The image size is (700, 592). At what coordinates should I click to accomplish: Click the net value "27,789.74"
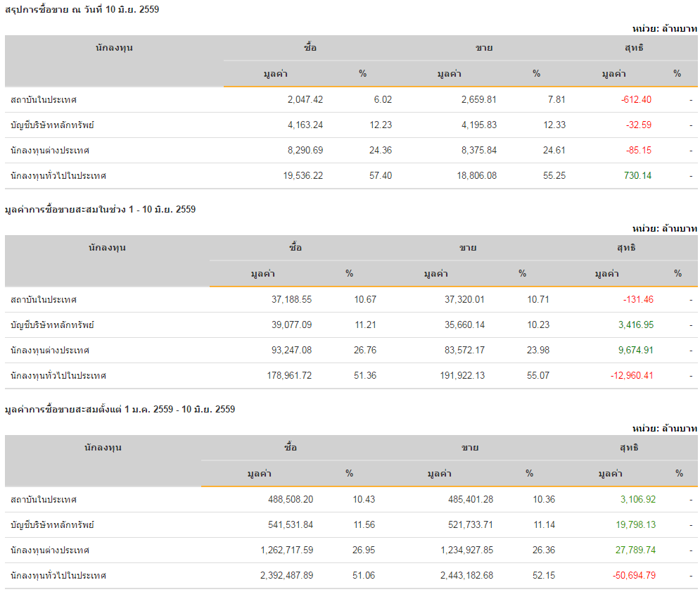click(636, 551)
